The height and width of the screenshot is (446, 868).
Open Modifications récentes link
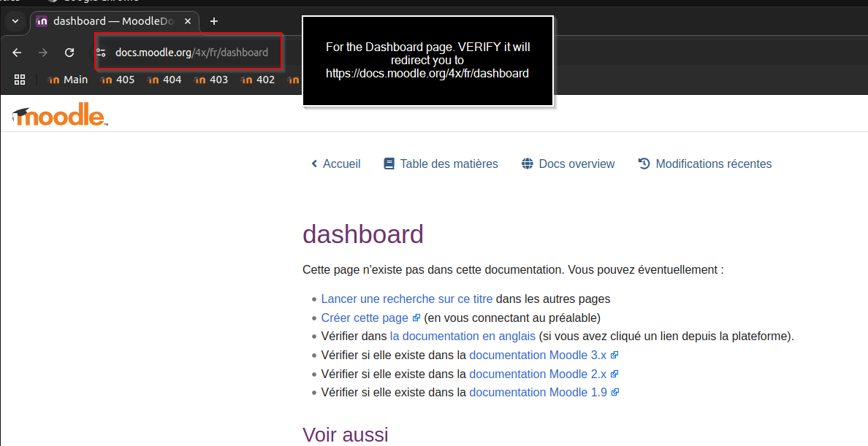[714, 164]
